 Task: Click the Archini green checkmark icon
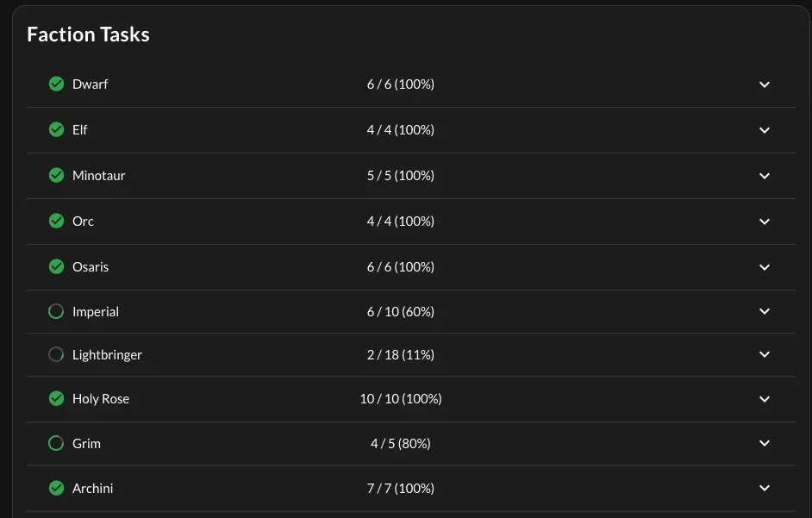pos(56,488)
